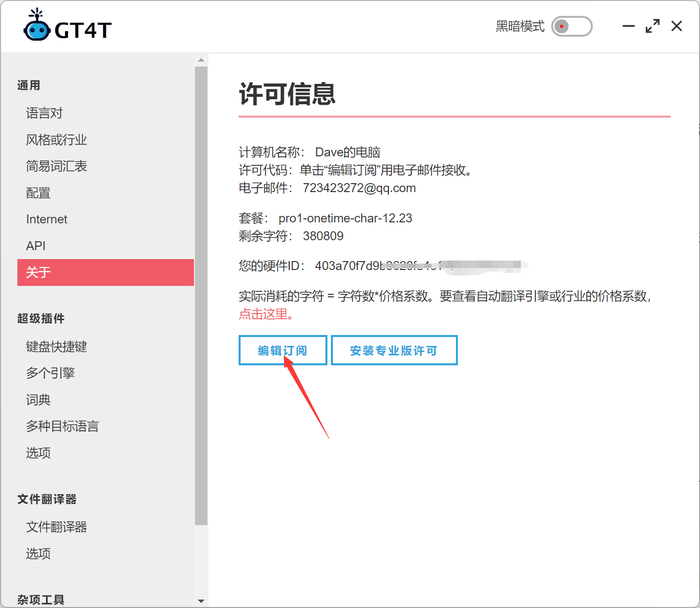Click the sidebar scrollbar down arrow
The width and height of the screenshot is (700, 608).
201,601
